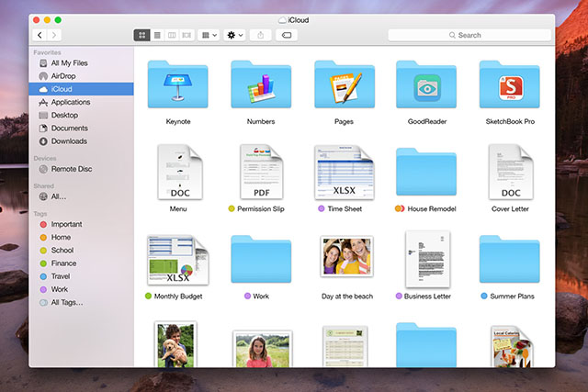
Task: Open the Keynote folder
Action: click(x=176, y=86)
